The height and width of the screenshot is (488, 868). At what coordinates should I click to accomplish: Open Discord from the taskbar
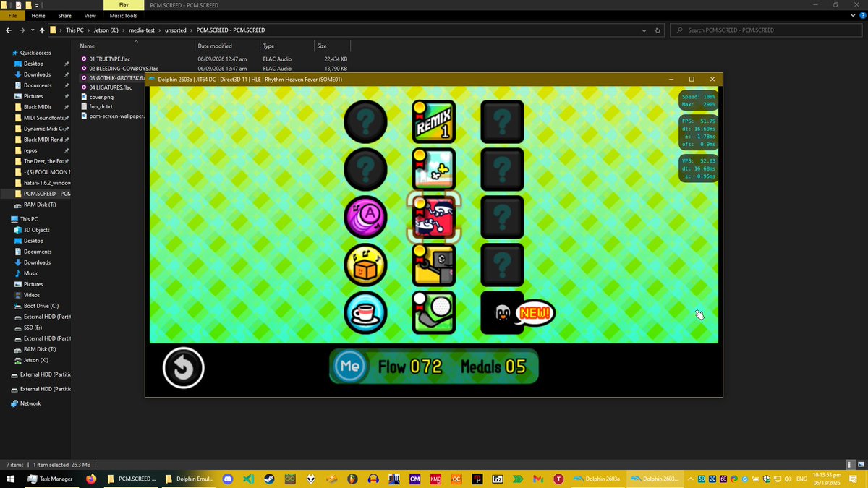[229, 479]
